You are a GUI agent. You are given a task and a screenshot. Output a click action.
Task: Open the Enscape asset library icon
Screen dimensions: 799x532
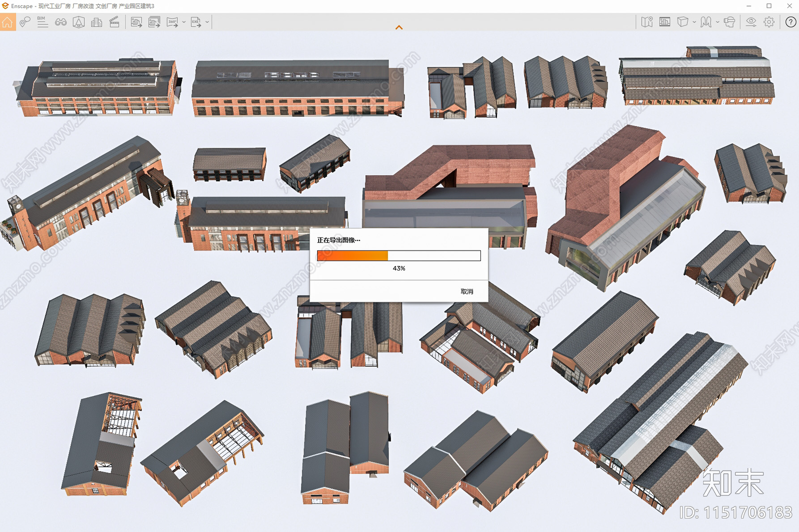tap(79, 22)
